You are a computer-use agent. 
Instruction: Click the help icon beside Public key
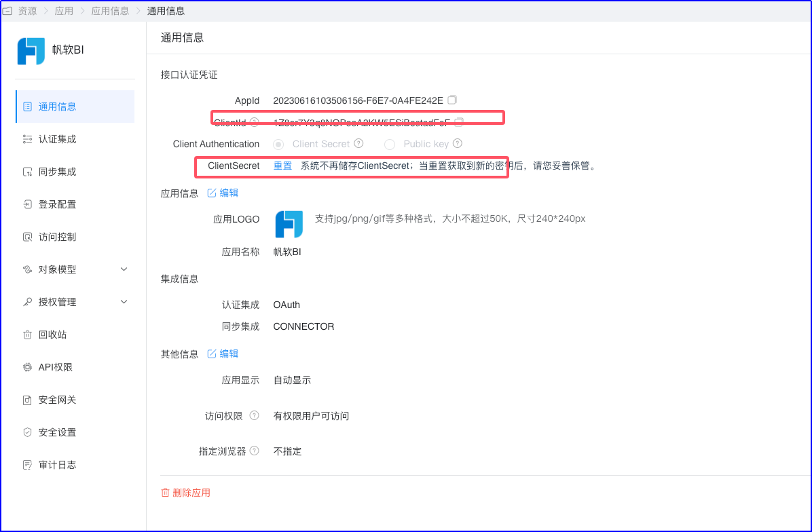pos(458,143)
